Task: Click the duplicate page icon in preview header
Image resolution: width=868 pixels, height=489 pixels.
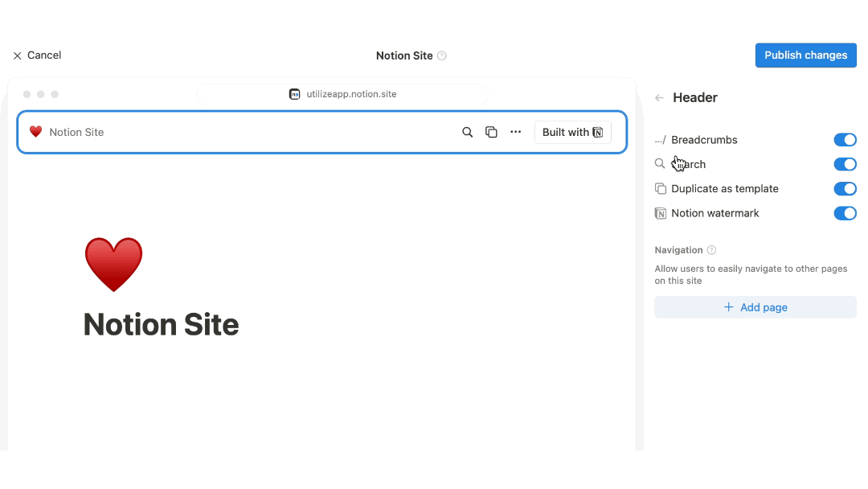Action: pos(491,133)
